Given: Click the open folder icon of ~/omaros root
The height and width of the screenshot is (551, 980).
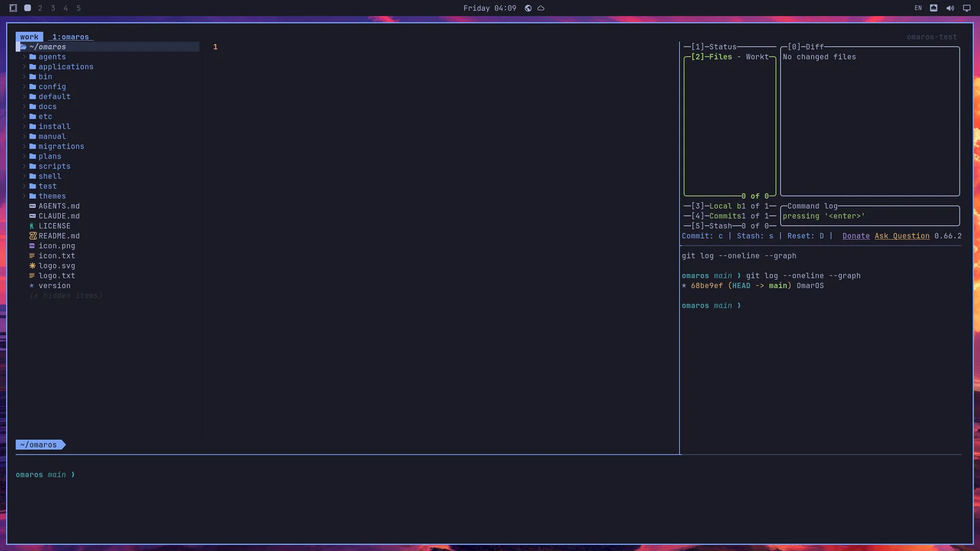Looking at the screenshot, I should pyautogui.click(x=23, y=47).
